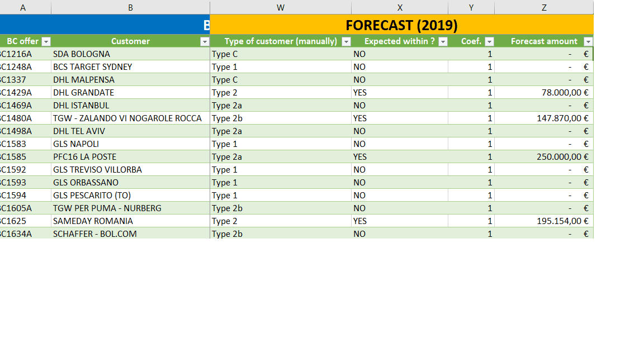Open the Expected within filter dropdown
Image resolution: width=644 pixels, height=362 pixels.
coord(443,41)
